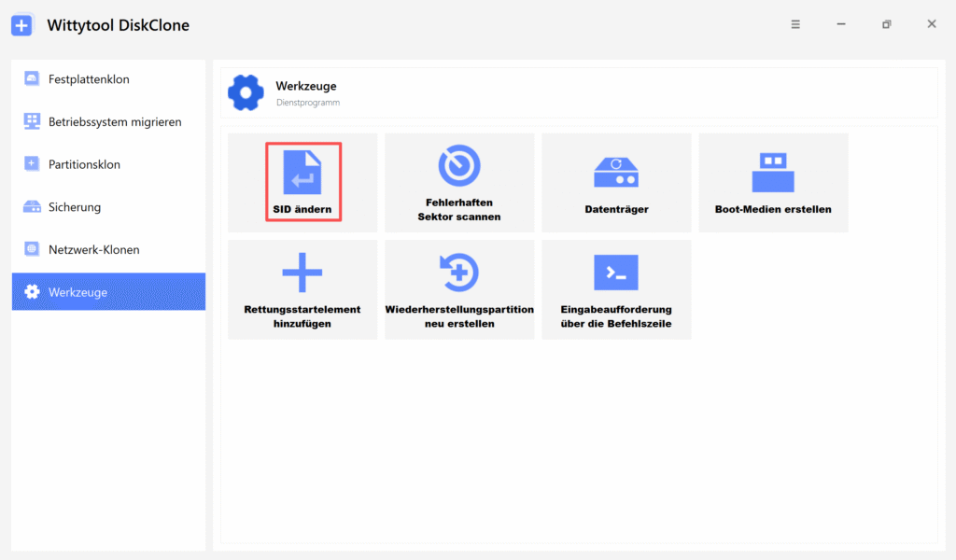Image resolution: width=956 pixels, height=560 pixels.
Task: Select Partitionsklon in the sidebar
Action: coord(108,164)
